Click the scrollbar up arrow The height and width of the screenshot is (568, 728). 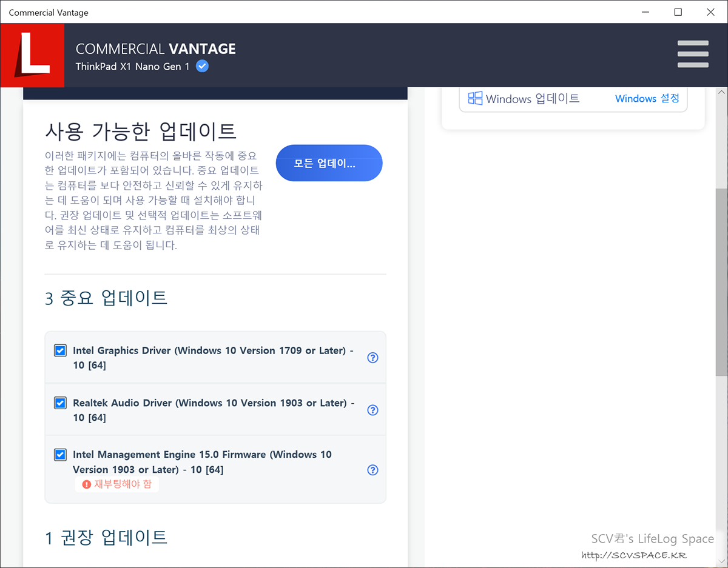click(721, 93)
